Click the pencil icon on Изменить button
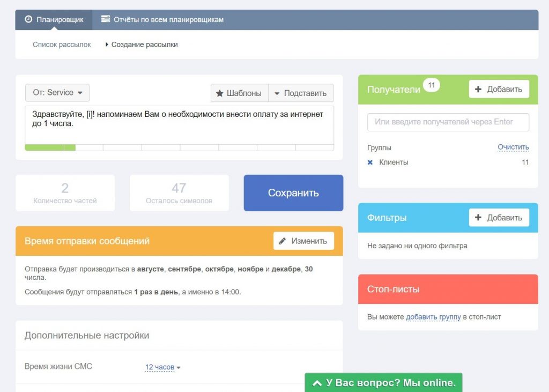 coord(283,241)
